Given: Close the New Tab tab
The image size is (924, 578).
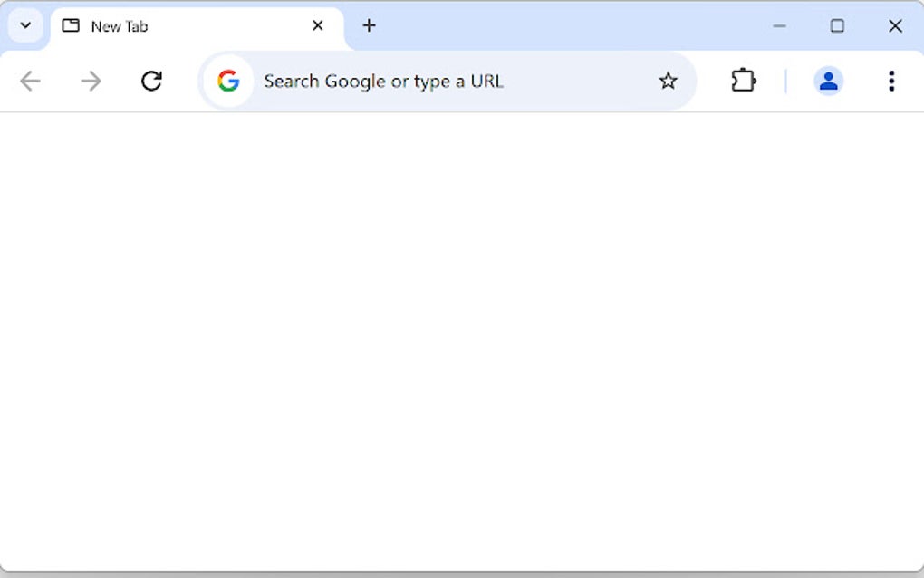Looking at the screenshot, I should [x=317, y=26].
